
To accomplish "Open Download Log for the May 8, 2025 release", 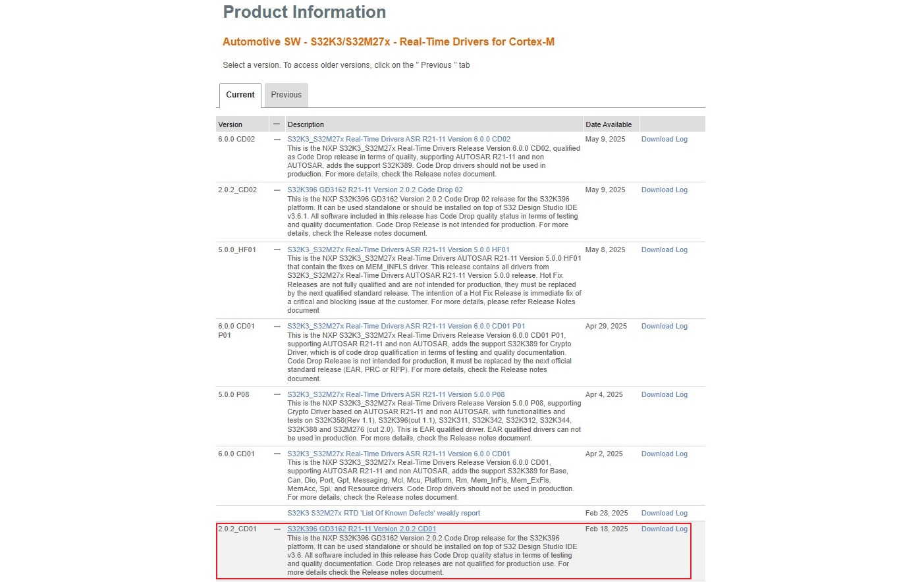I will (664, 250).
